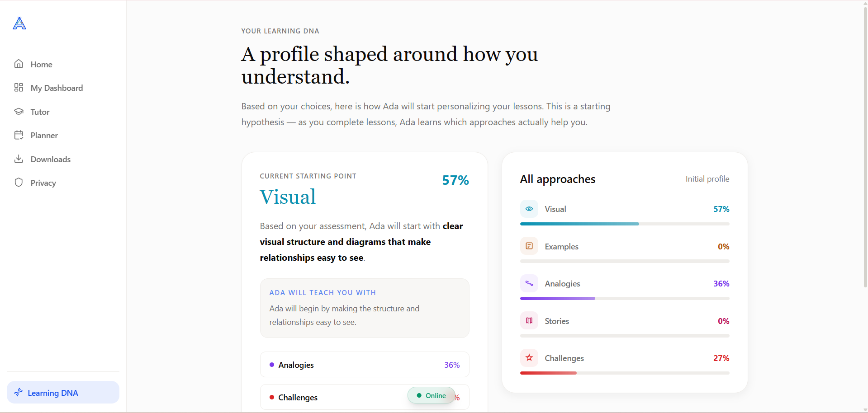Click the Planner calendar icon

(19, 135)
